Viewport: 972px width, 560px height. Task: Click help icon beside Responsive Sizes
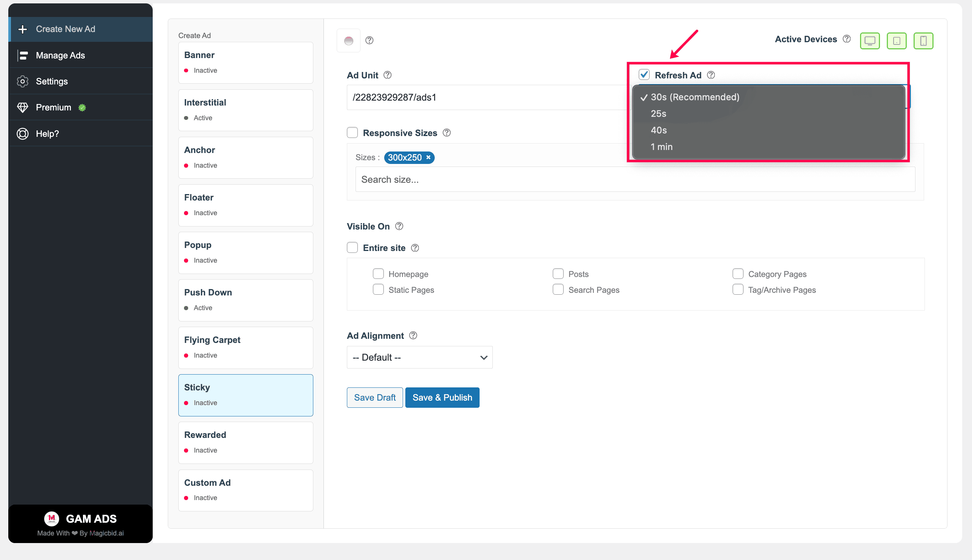coord(446,133)
